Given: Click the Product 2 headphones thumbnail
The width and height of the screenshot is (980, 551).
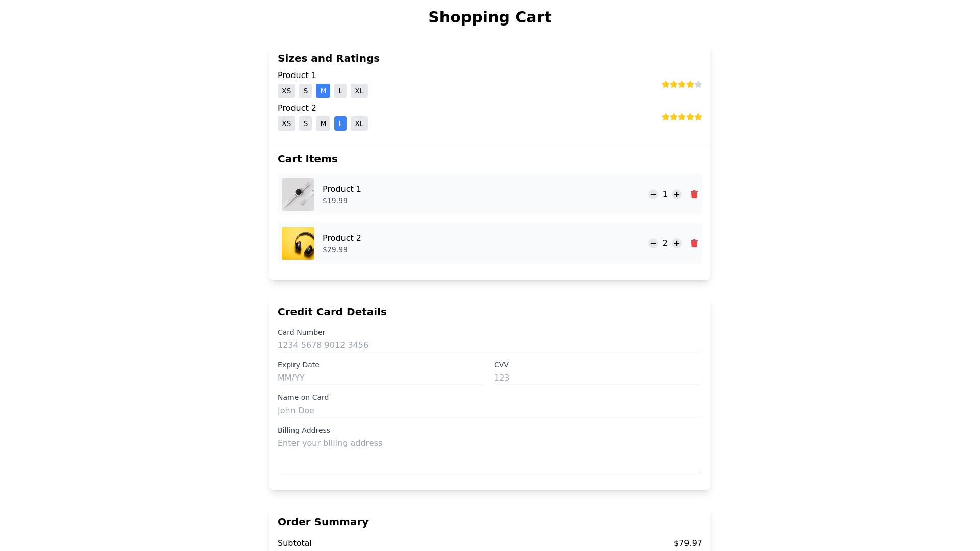Looking at the screenshot, I should click(298, 243).
